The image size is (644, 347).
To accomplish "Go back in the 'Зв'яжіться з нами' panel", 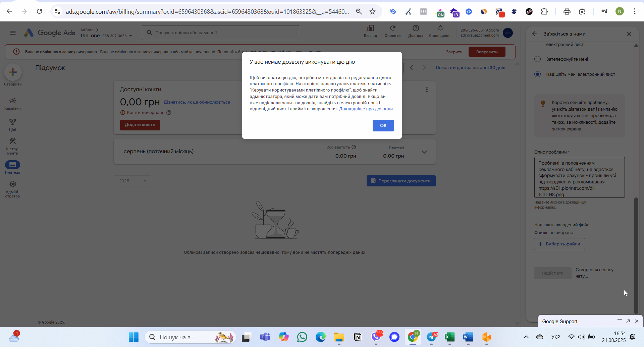I will (x=535, y=34).
